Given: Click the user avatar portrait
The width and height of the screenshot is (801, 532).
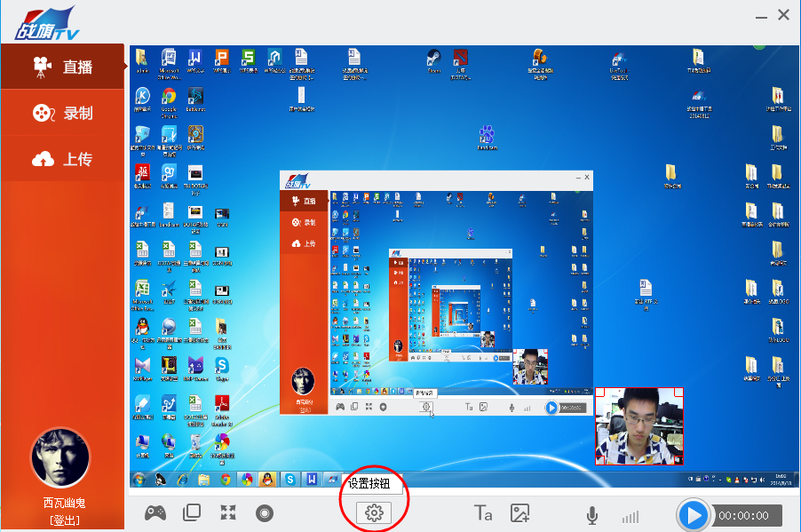Looking at the screenshot, I should pos(60,458).
